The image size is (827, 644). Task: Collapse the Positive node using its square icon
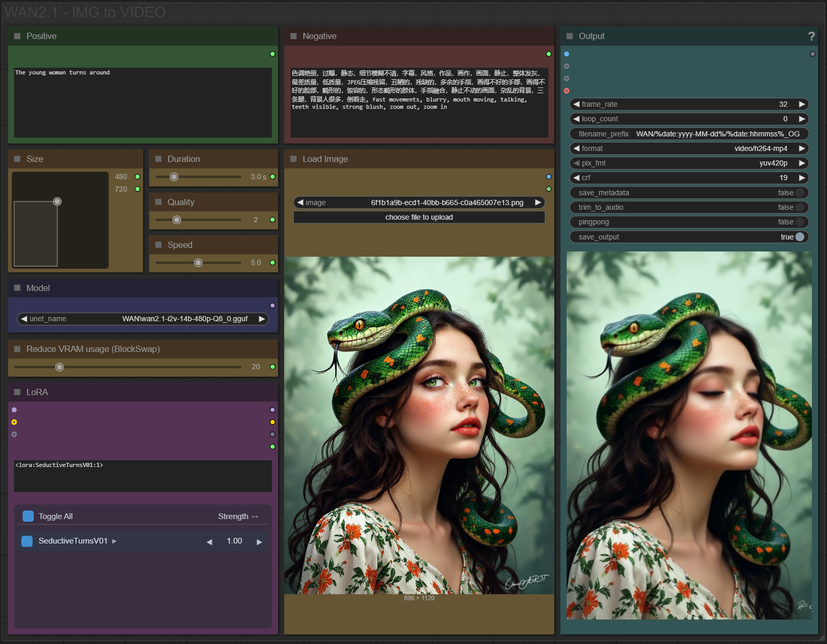coord(17,36)
